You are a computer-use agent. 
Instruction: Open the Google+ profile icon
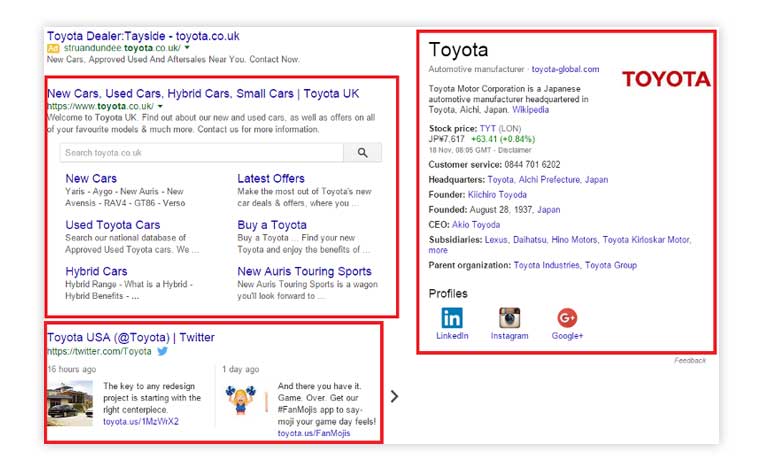567,318
